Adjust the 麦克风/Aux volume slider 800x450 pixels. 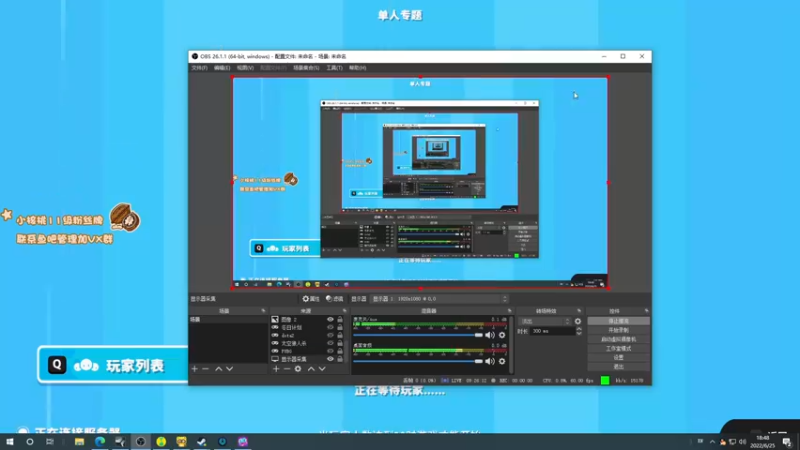point(418,335)
